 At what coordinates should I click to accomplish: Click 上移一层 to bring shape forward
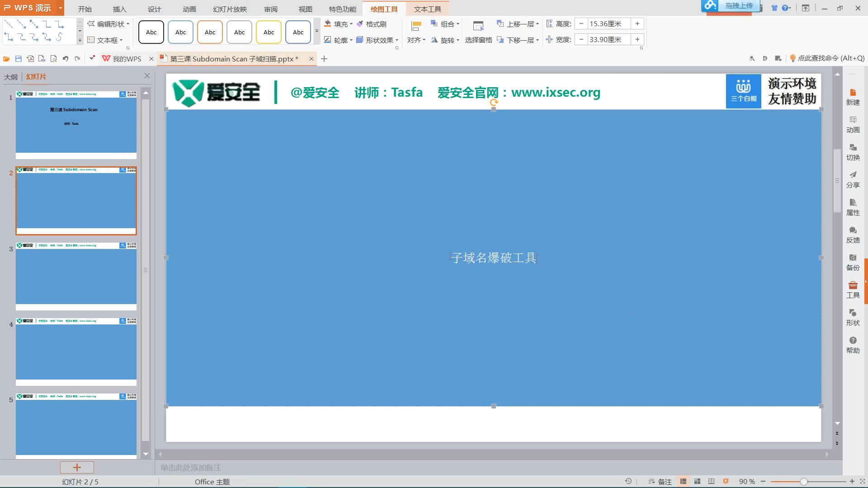[x=518, y=23]
